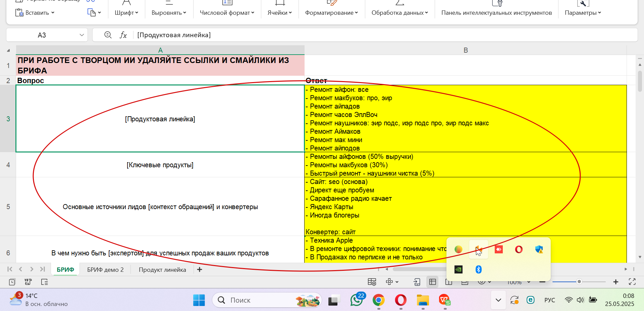Click the fx insert function icon
Screen dimensions: 644x311
click(x=123, y=35)
